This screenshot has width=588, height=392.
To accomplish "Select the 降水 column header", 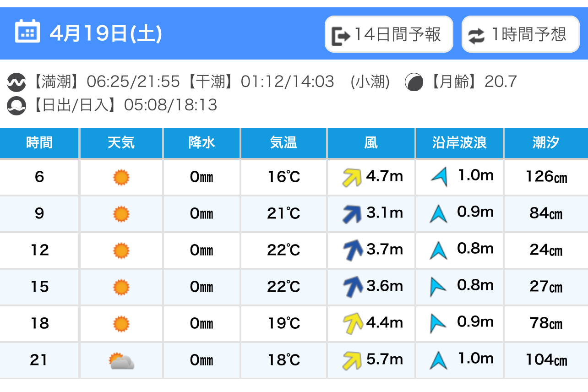I will click(x=201, y=143).
